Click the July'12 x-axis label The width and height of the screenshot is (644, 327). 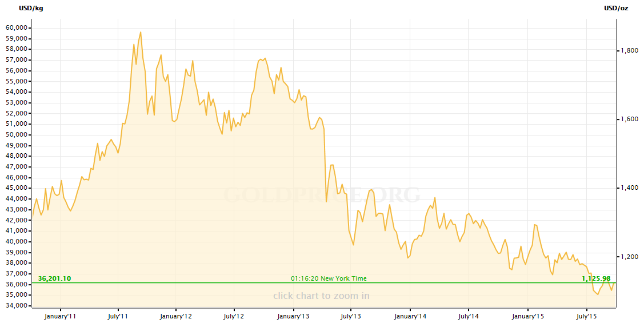pos(234,316)
